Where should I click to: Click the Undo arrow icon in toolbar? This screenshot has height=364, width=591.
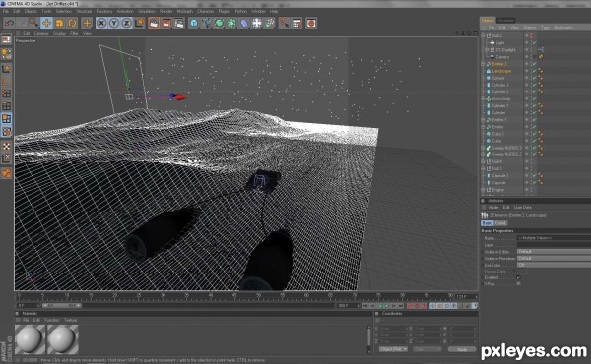[9, 23]
